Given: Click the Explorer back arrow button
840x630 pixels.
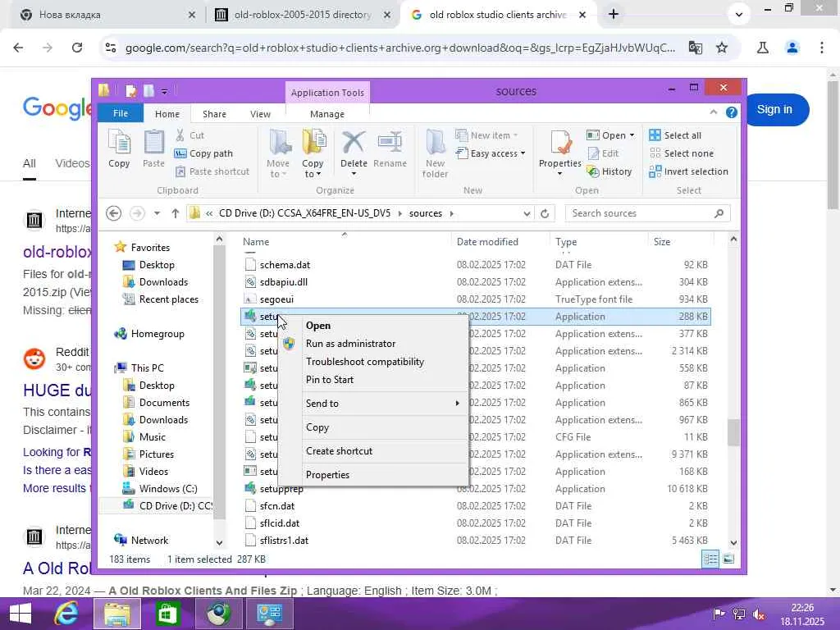Looking at the screenshot, I should [x=113, y=213].
